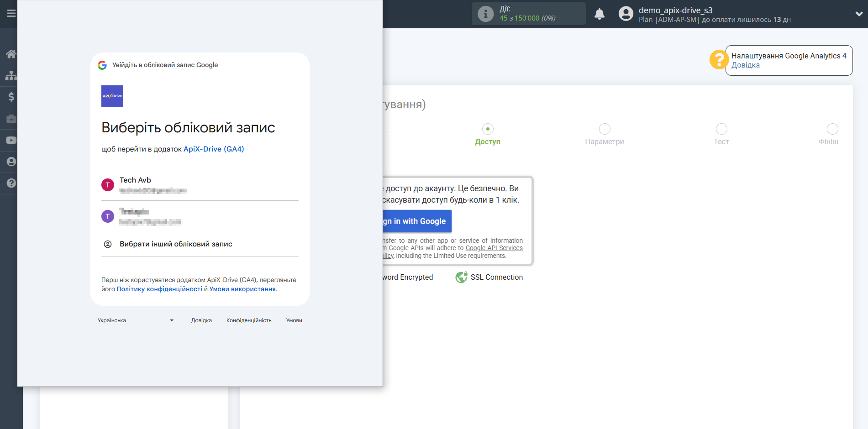
Task: Click Конфіденційність footer link
Action: (249, 320)
